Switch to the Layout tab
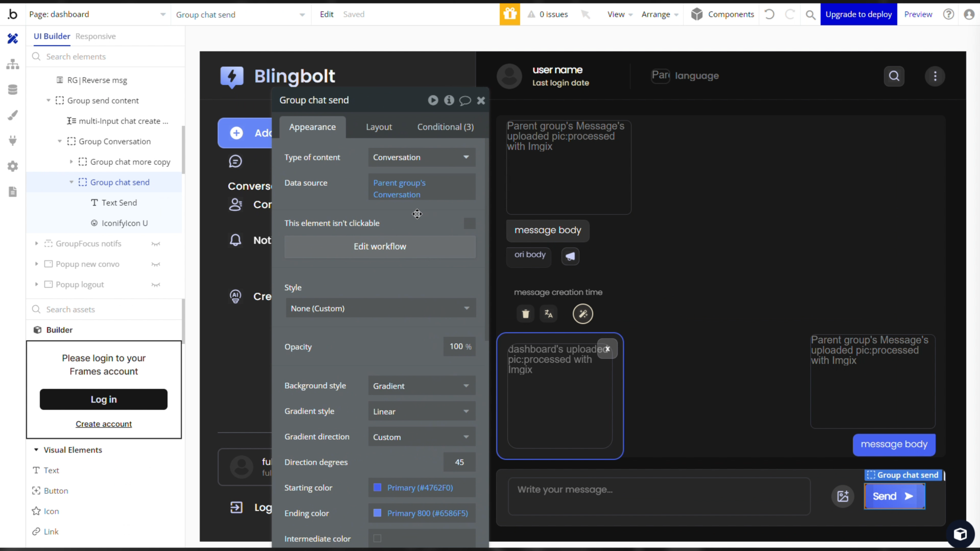 point(379,127)
